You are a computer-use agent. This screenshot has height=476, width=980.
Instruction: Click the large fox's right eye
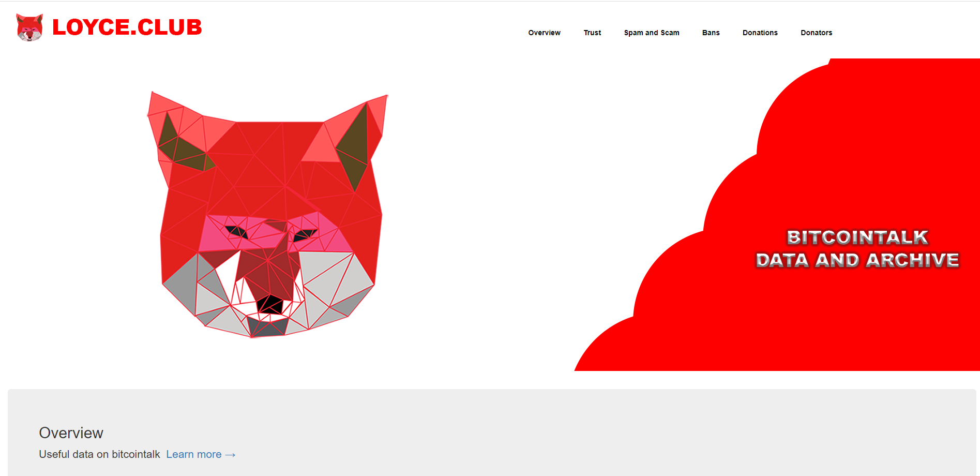pyautogui.click(x=304, y=235)
